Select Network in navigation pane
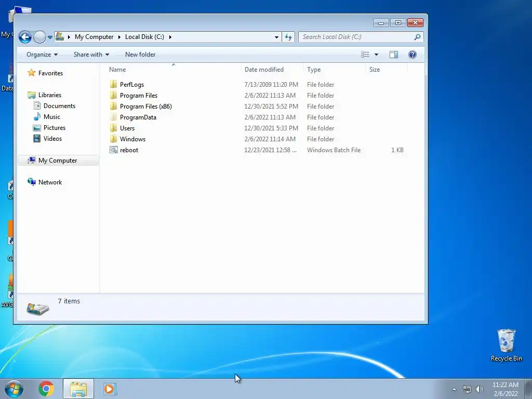 click(x=50, y=182)
